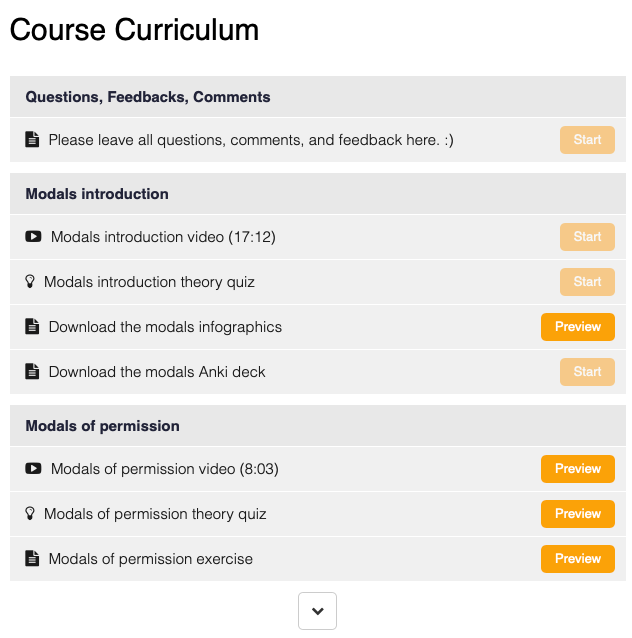Click the lightbulb icon for Modals of permission quiz
Viewport: 632px width, 638px height.
[x=30, y=514]
